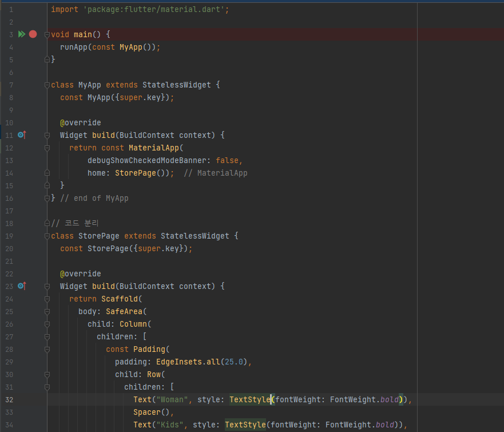504x432 pixels.
Task: Fold the build method on line 11
Action: [x=47, y=135]
